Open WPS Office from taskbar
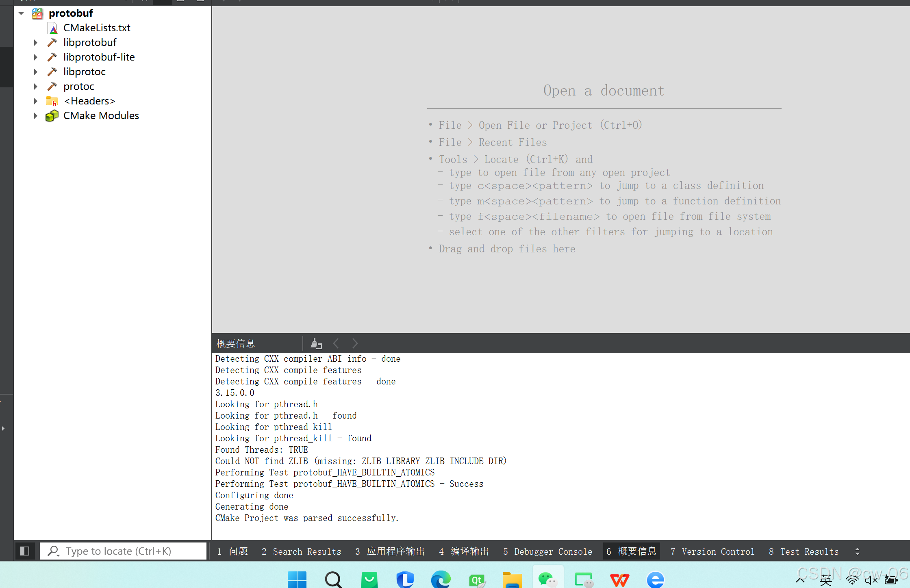The width and height of the screenshot is (910, 588). (x=619, y=579)
